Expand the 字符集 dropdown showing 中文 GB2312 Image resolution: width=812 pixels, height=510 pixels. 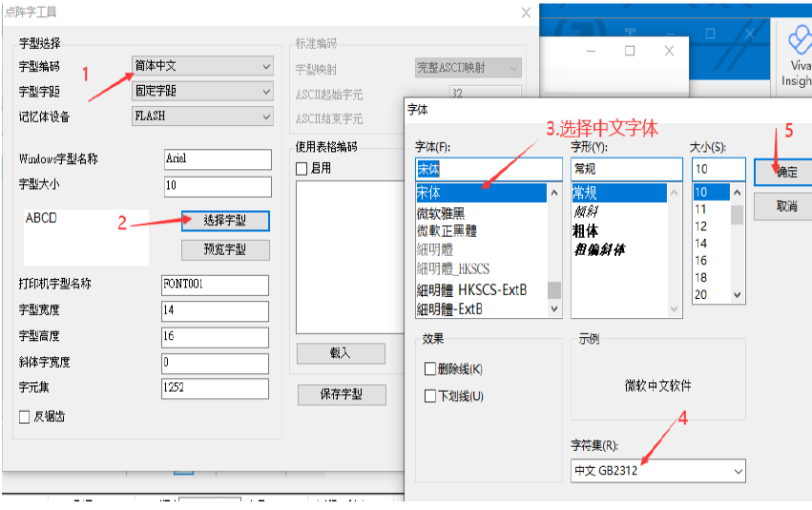(657, 471)
